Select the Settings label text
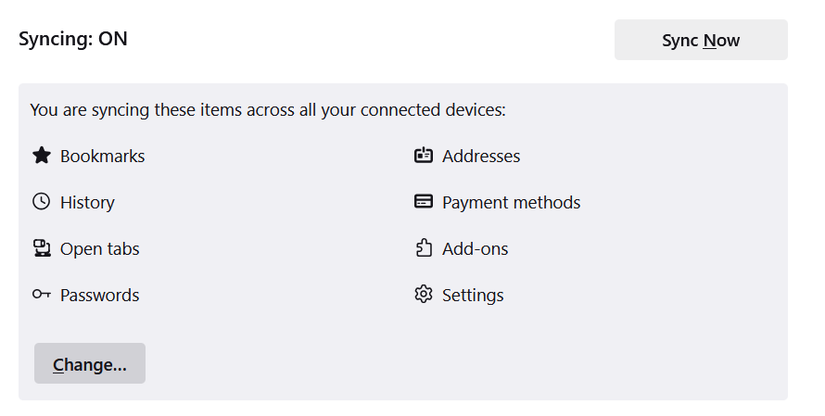The height and width of the screenshot is (416, 825). 473,295
